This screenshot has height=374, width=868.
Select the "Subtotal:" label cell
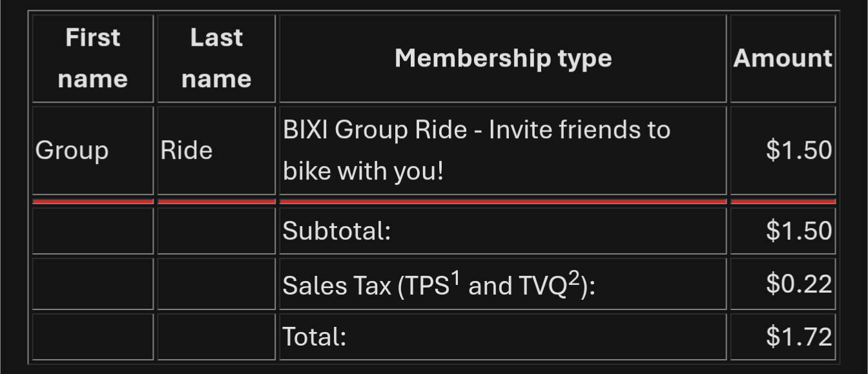pyautogui.click(x=337, y=231)
